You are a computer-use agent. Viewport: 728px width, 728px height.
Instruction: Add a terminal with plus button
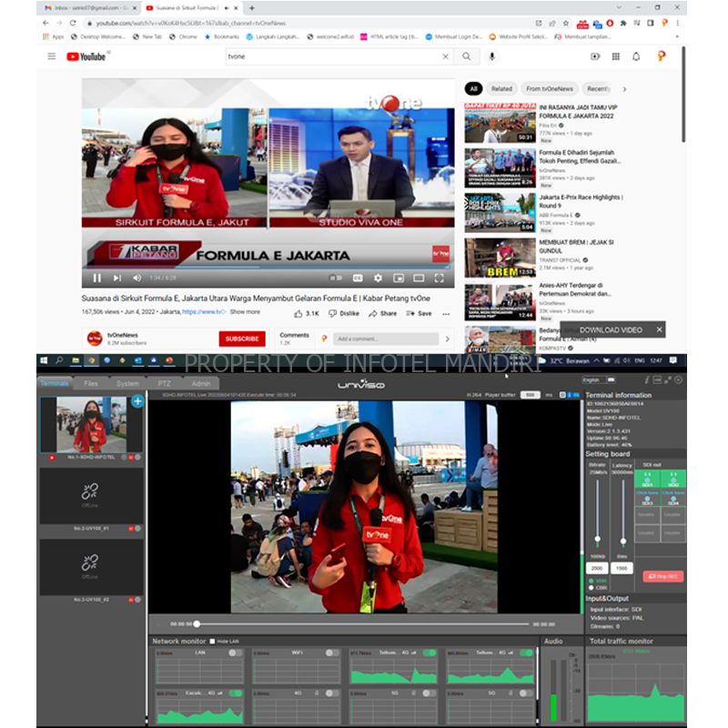coord(137,401)
